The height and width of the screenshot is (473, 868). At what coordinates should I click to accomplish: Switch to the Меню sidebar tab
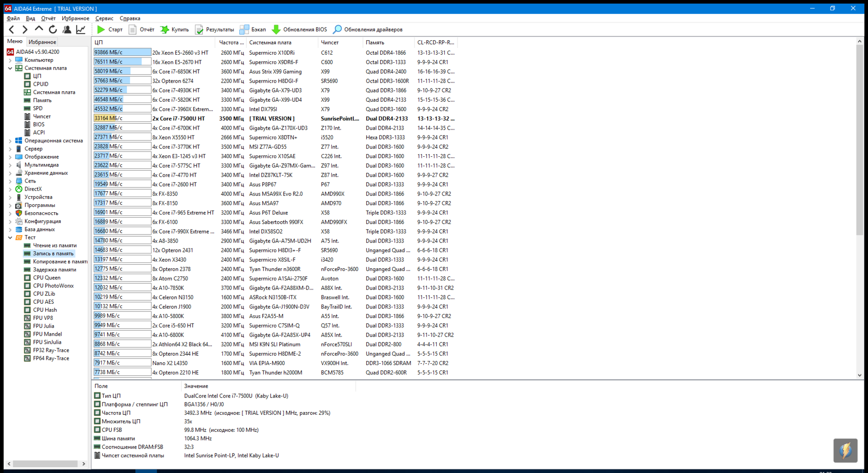tap(14, 42)
